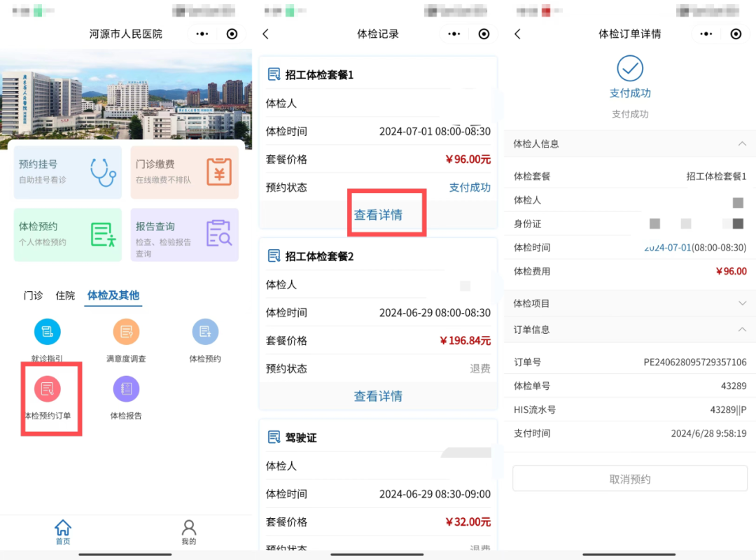The image size is (756, 560).
Task: Open more-options dots in 体检记录 header
Action: (454, 34)
